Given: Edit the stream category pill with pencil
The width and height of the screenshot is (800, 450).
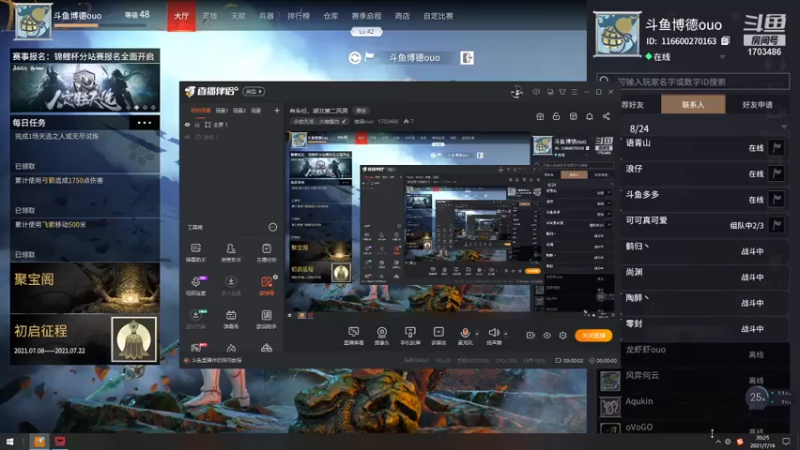Looking at the screenshot, I should click(320, 121).
